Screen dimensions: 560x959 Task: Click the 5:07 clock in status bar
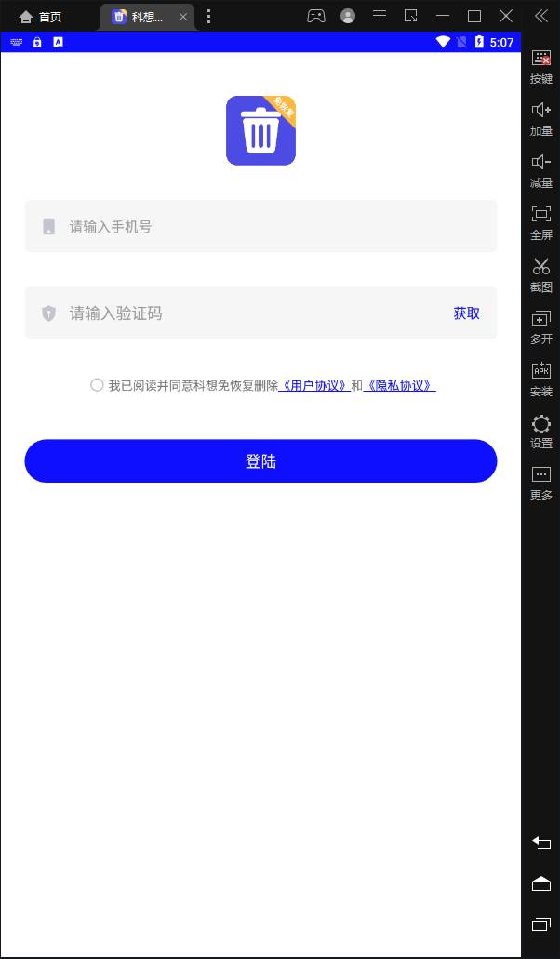coord(502,42)
